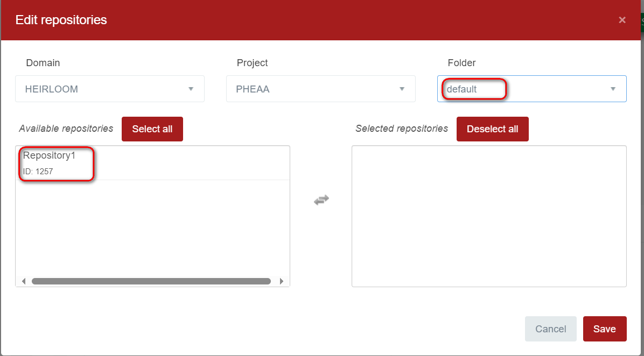
Task: Click the Available repositories label
Action: pos(66,129)
